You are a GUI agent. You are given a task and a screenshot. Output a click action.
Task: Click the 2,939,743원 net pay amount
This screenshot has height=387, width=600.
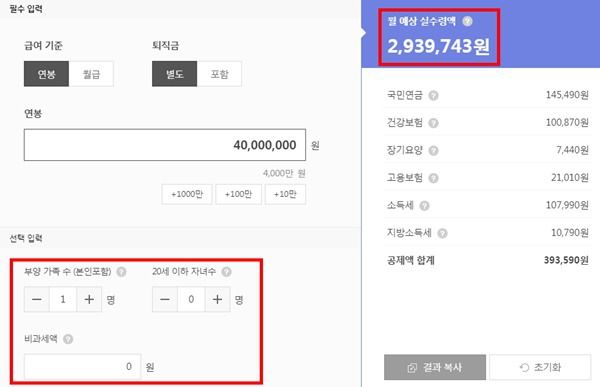[x=439, y=46]
